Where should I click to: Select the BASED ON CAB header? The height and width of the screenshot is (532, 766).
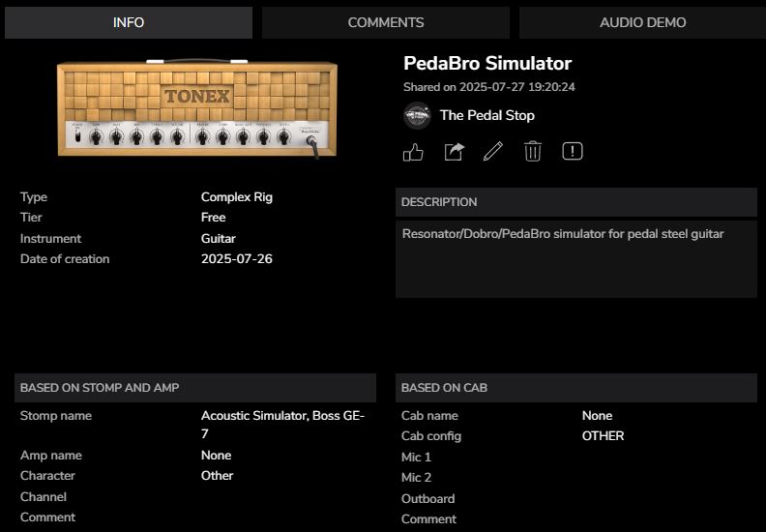576,388
